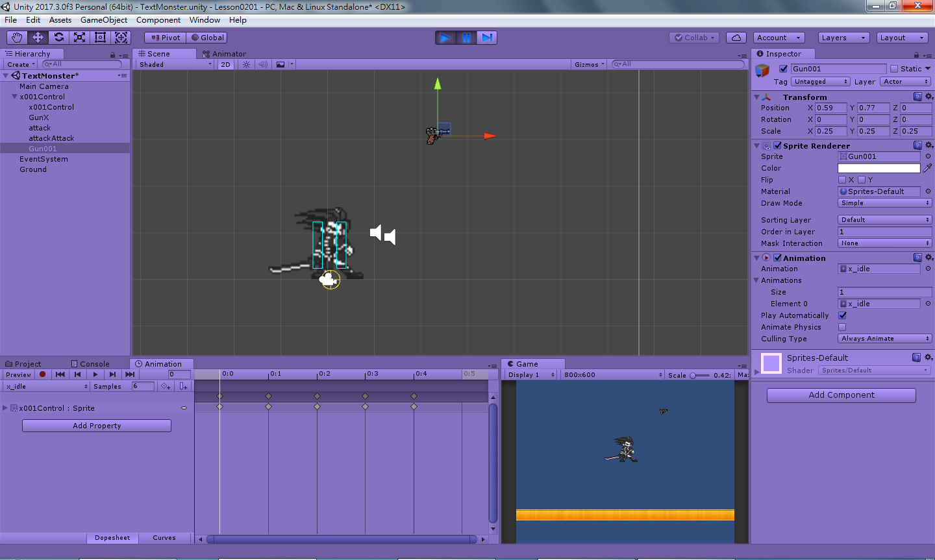
Task: Open the Sorting Layer dropdown
Action: click(x=884, y=219)
